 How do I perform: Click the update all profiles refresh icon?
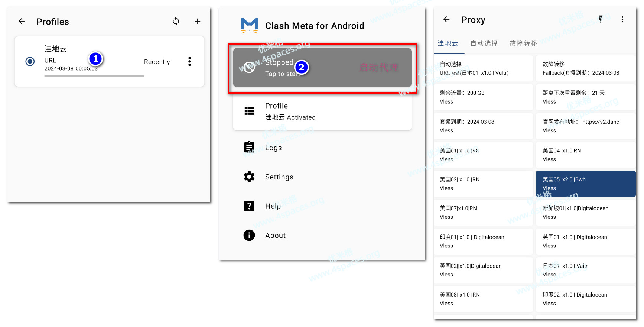176,22
